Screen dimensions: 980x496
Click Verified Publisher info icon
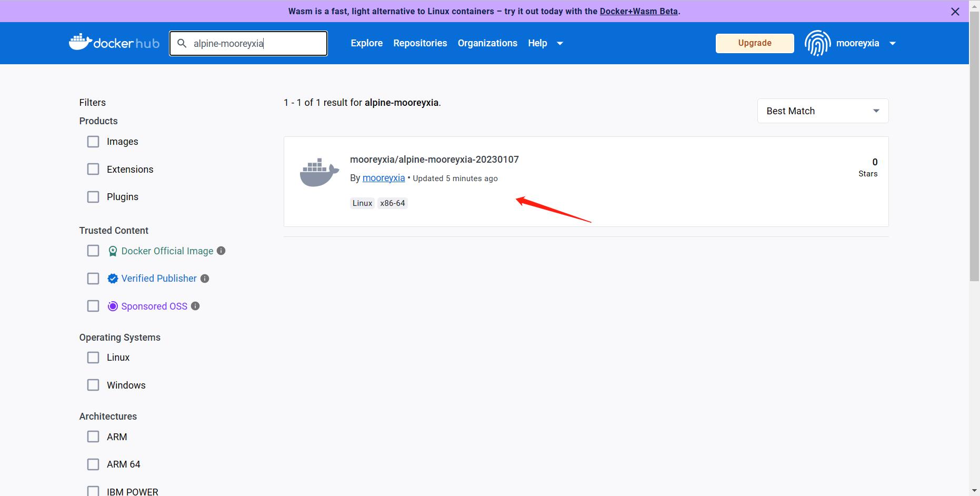click(205, 279)
